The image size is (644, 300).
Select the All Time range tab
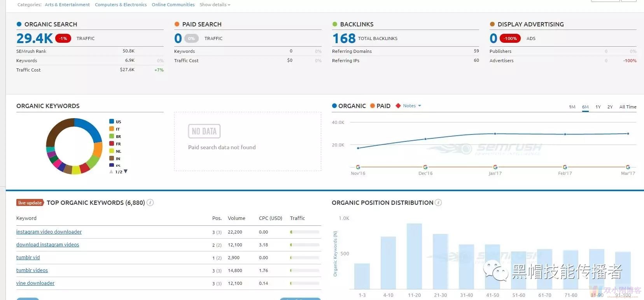628,107
